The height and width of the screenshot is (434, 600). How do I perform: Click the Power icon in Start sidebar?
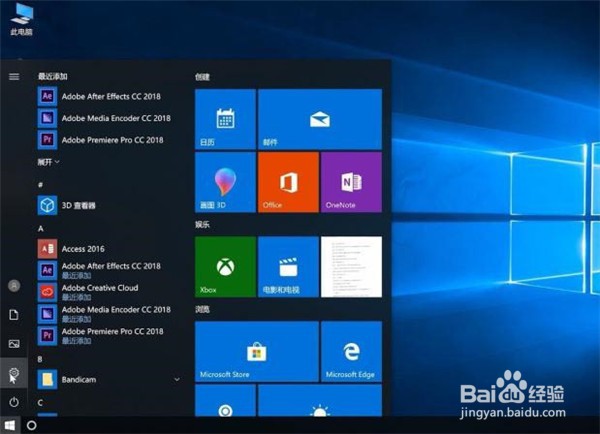pos(14,402)
